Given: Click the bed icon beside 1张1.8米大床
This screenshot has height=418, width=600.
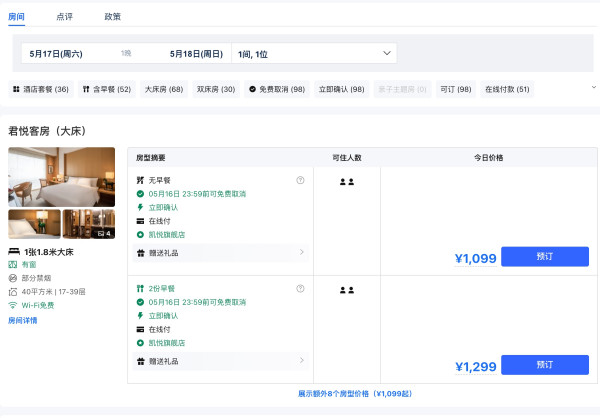Looking at the screenshot, I should pos(14,251).
